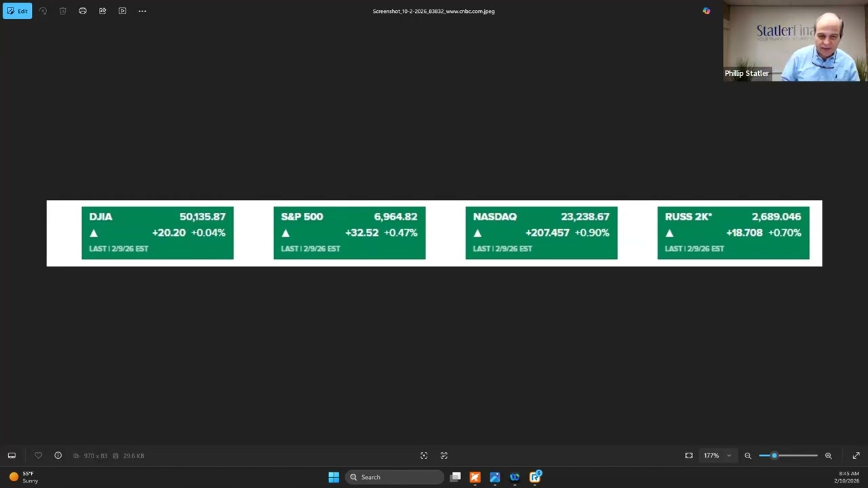
Task: Click the NASDAQ value 23,238.67
Action: click(x=585, y=217)
